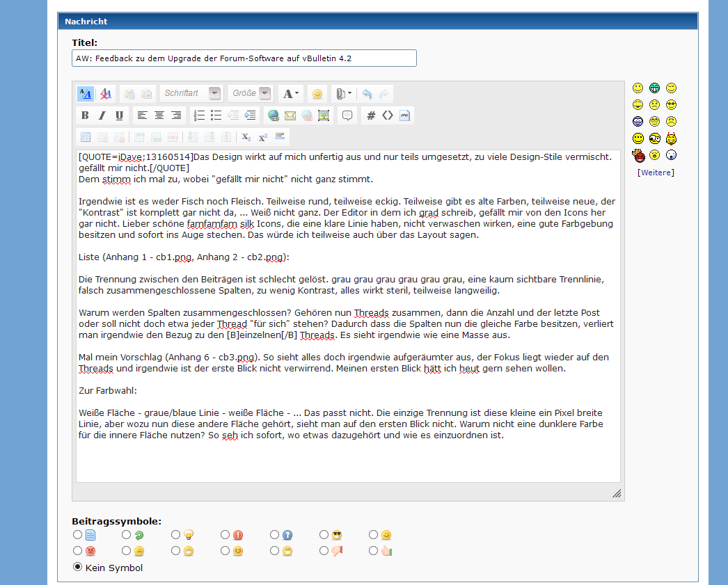
Task: Click the remove text formatting icon
Action: (106, 94)
